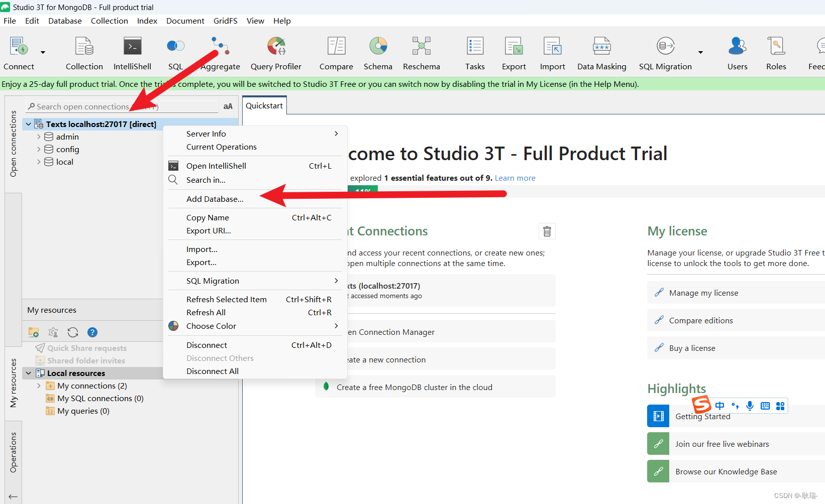Collapse the Texts localhost:27017 connection

[29, 124]
